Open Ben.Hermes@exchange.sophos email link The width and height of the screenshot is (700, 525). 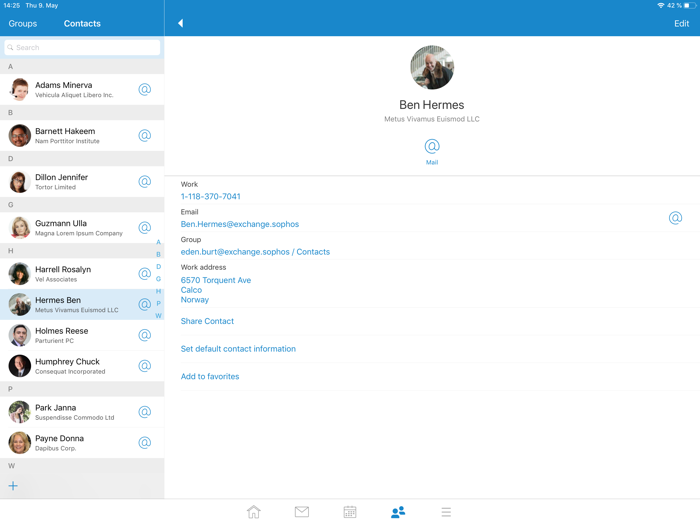click(x=240, y=224)
